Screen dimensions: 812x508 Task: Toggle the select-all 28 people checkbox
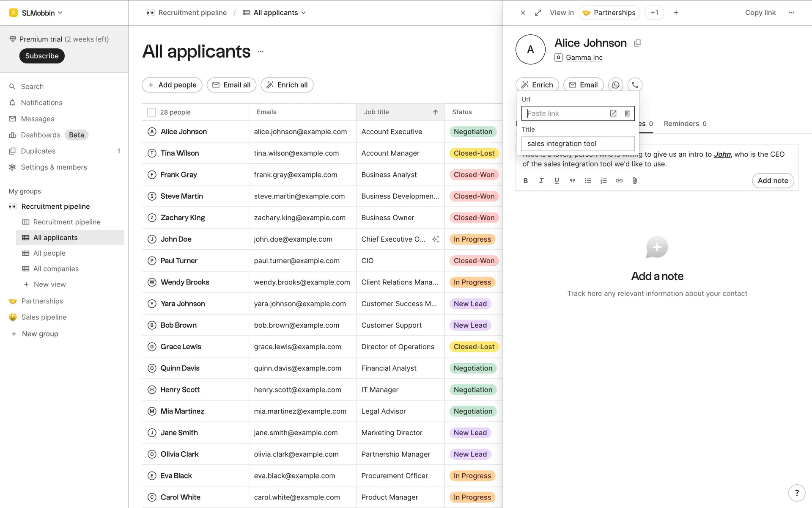pos(151,112)
